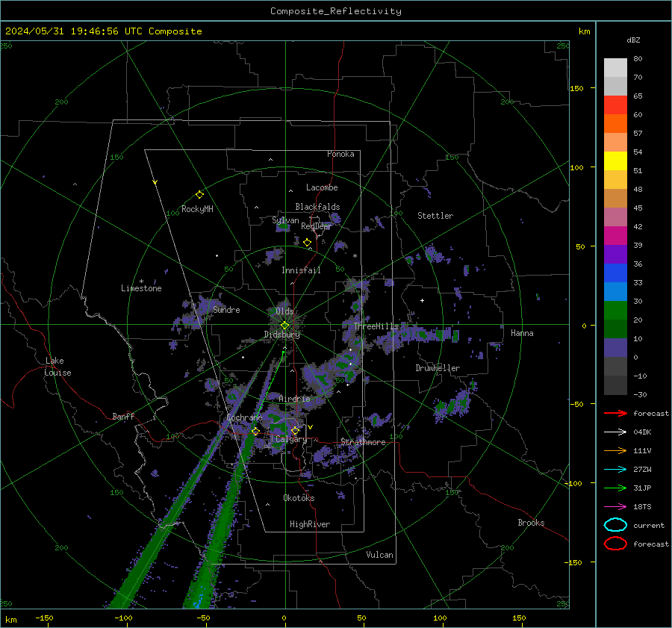
Task: Click the cyan current ellipse icon
Action: click(x=615, y=525)
